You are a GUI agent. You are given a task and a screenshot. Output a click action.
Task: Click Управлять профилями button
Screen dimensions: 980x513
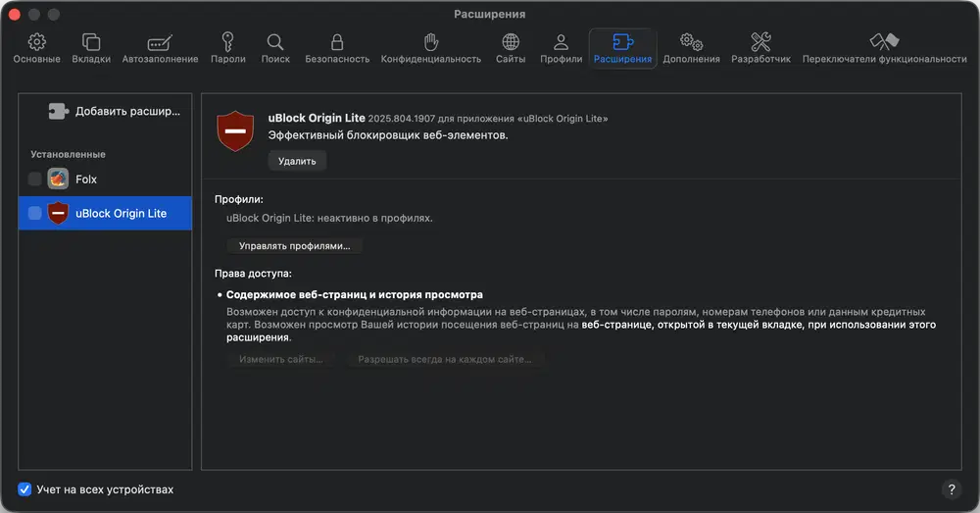[294, 246]
